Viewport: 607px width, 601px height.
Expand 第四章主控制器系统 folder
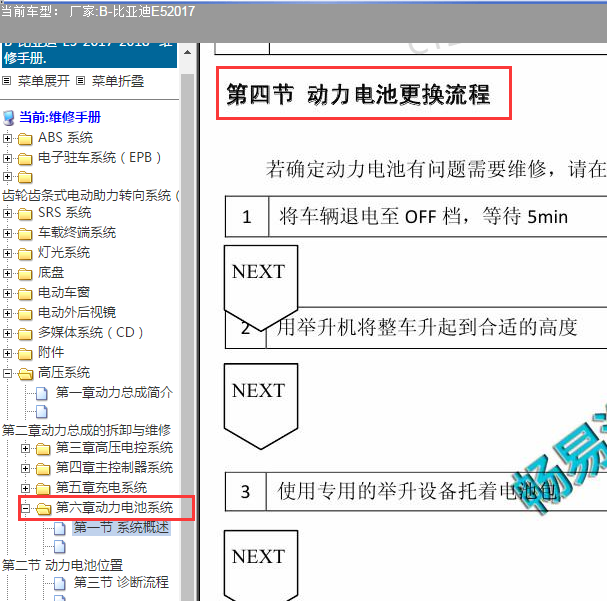coord(25,469)
